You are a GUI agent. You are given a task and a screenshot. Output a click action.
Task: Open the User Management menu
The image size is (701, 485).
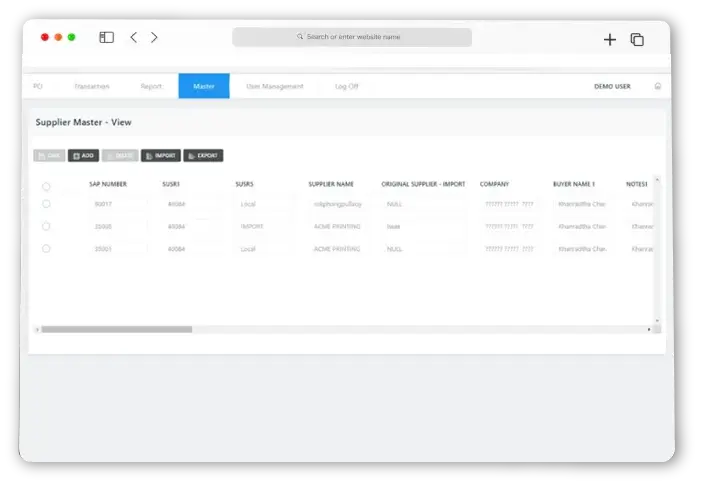pyautogui.click(x=275, y=87)
